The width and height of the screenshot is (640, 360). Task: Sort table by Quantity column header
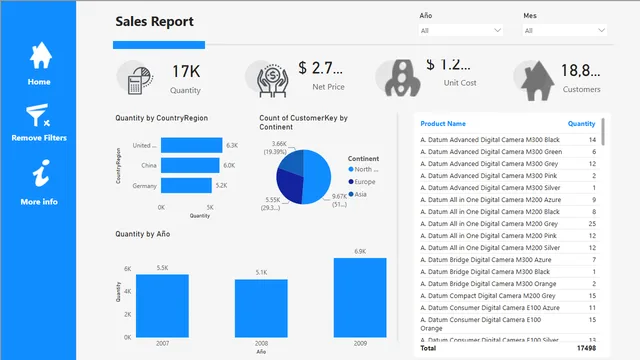pos(581,124)
